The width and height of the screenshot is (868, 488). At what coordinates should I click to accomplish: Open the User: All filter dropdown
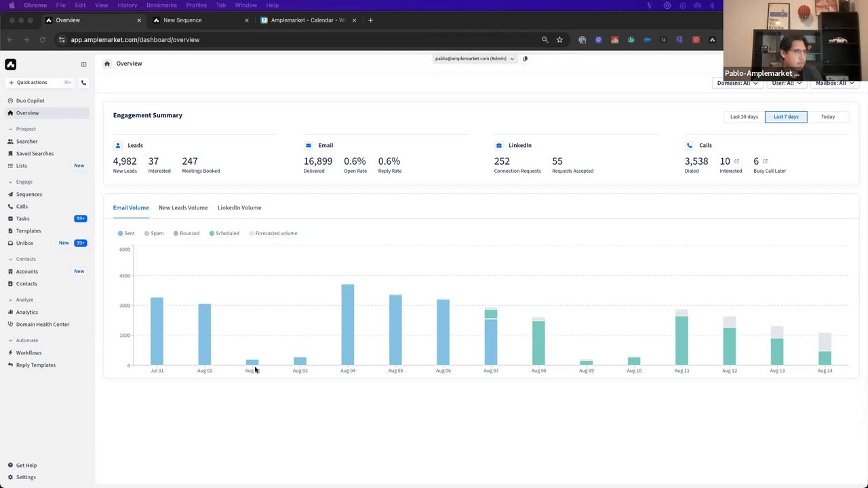[x=786, y=83]
